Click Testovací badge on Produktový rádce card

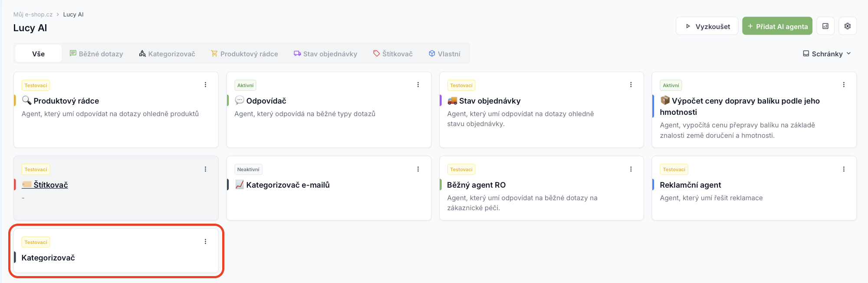pos(36,85)
